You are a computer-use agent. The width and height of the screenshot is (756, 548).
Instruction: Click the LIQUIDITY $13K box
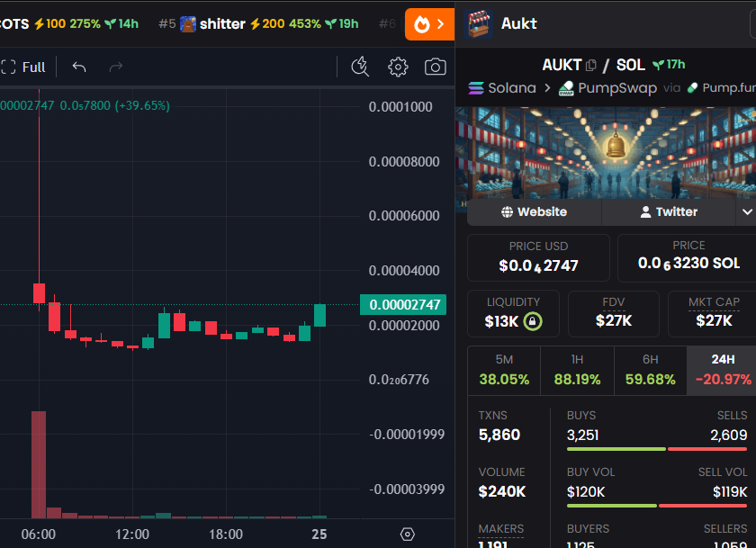point(513,313)
